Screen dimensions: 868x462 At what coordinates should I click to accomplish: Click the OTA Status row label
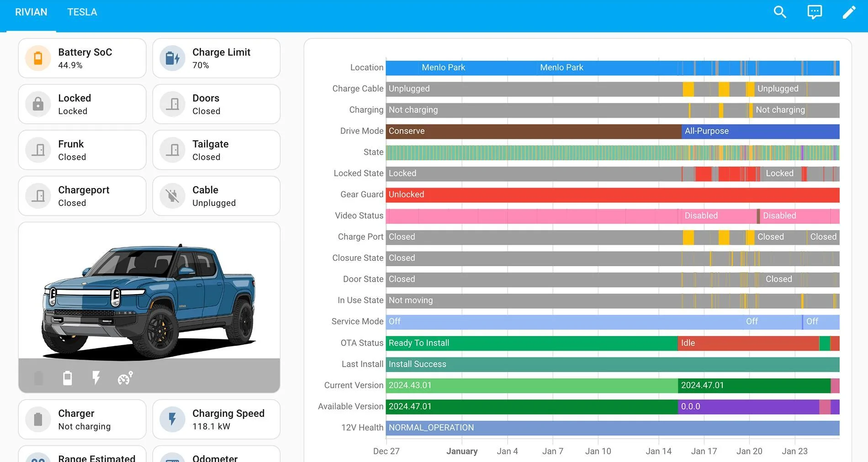(x=362, y=343)
